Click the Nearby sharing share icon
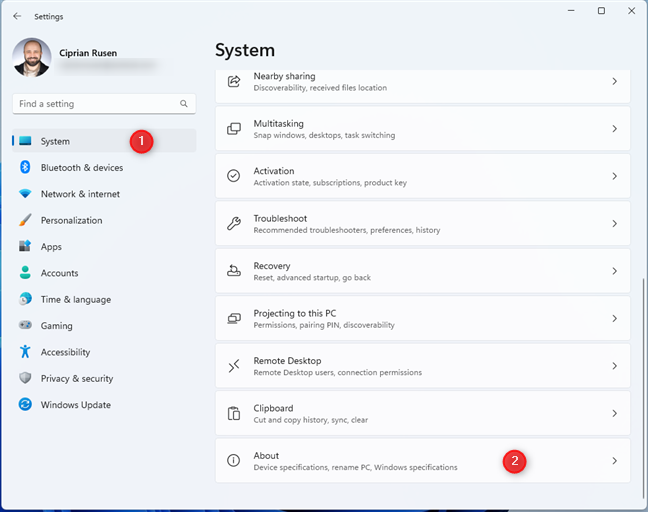The width and height of the screenshot is (648, 512). pyautogui.click(x=234, y=81)
